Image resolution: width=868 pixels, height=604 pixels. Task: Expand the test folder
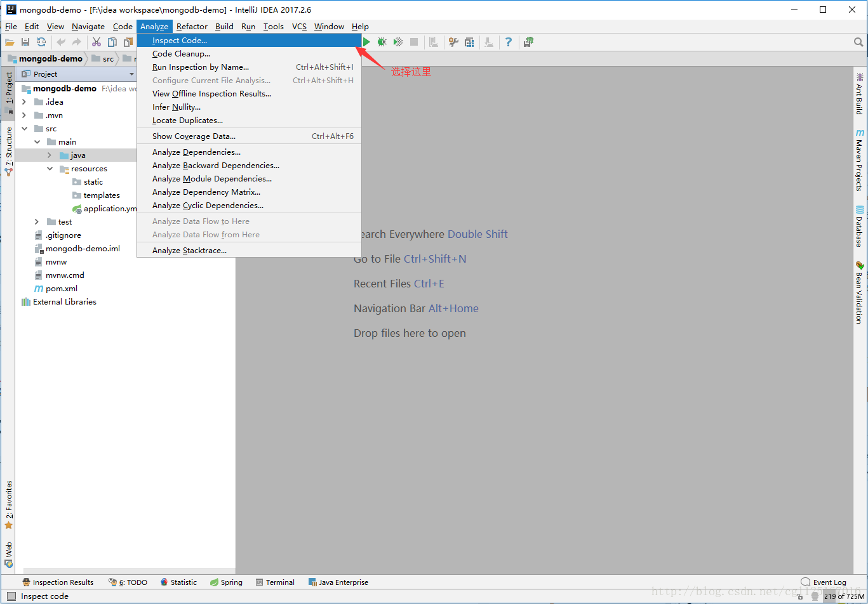coord(37,222)
